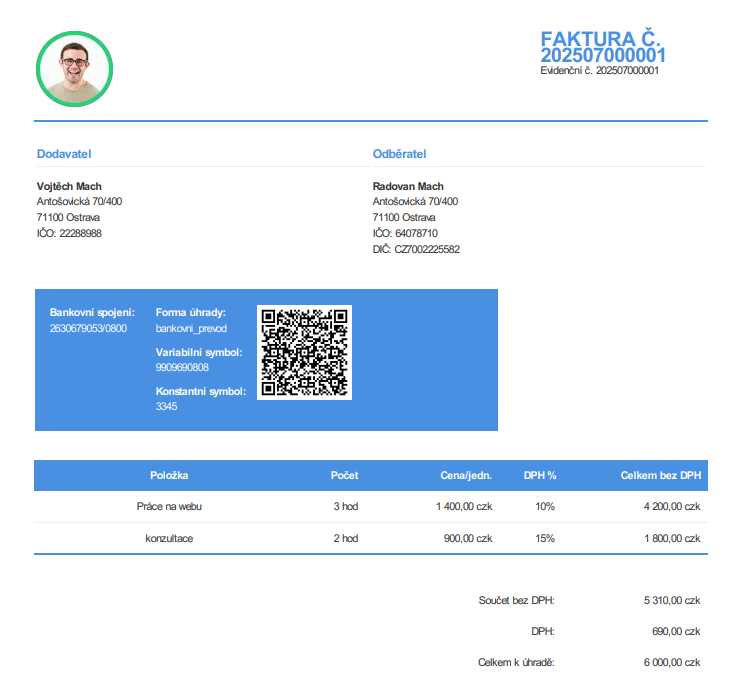Click the payment QR code
Image resolution: width=743 pixels, height=689 pixels.
click(304, 352)
